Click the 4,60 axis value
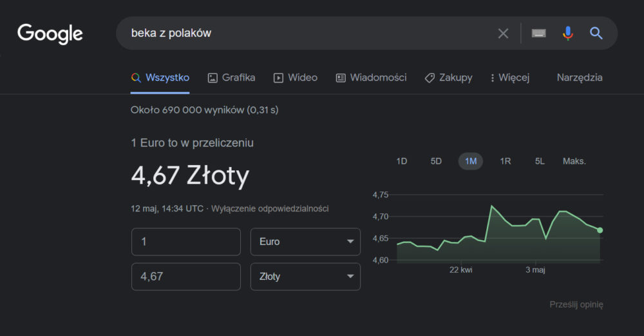 (x=381, y=261)
